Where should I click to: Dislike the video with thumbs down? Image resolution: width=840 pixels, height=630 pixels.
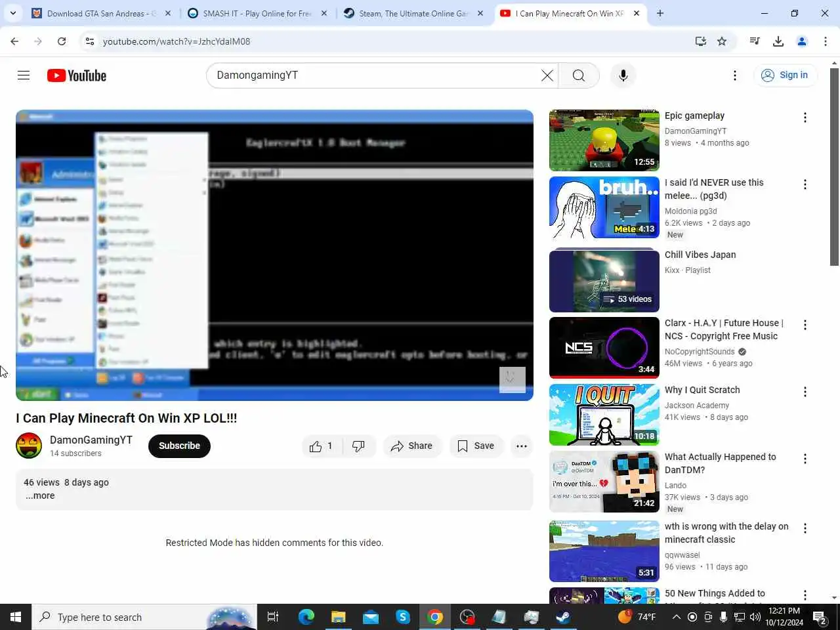pos(358,446)
